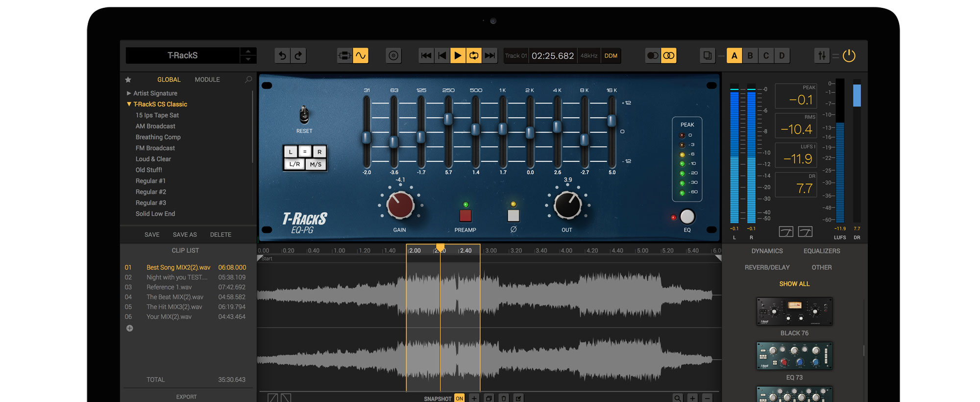Enable the L channel button on EQ-PG
The height and width of the screenshot is (402, 980).
[x=291, y=152]
